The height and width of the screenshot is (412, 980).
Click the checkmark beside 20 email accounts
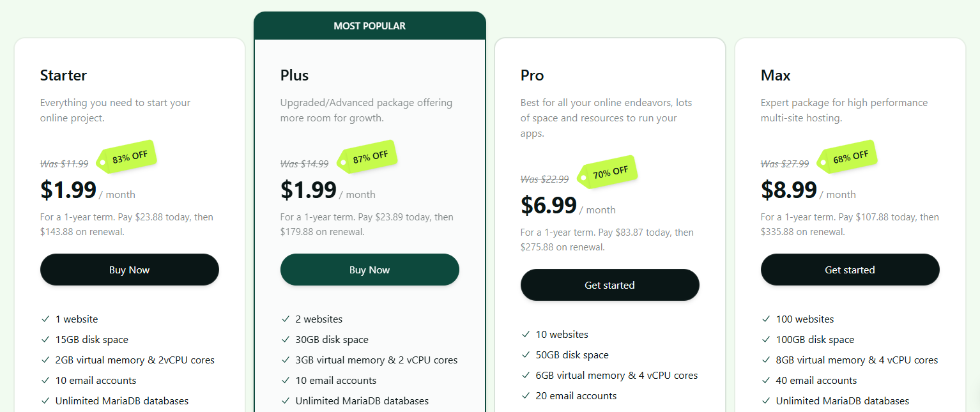(x=526, y=395)
